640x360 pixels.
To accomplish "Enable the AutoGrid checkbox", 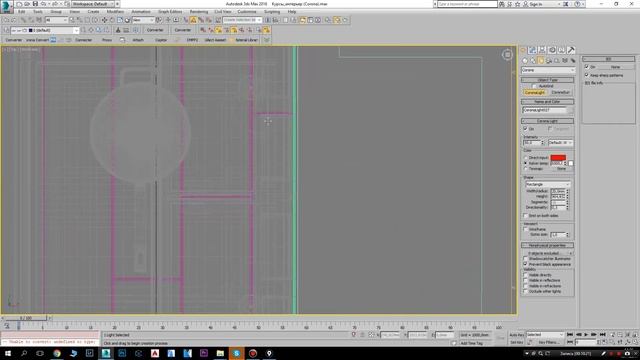I will tap(534, 86).
